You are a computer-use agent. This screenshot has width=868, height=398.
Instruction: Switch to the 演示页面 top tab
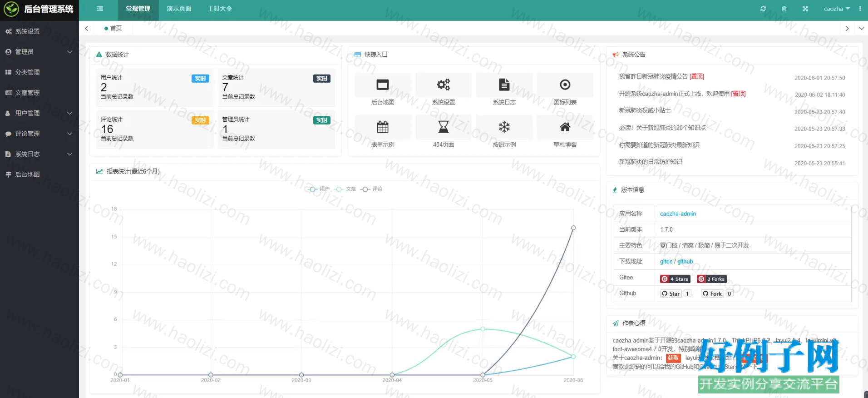(179, 9)
